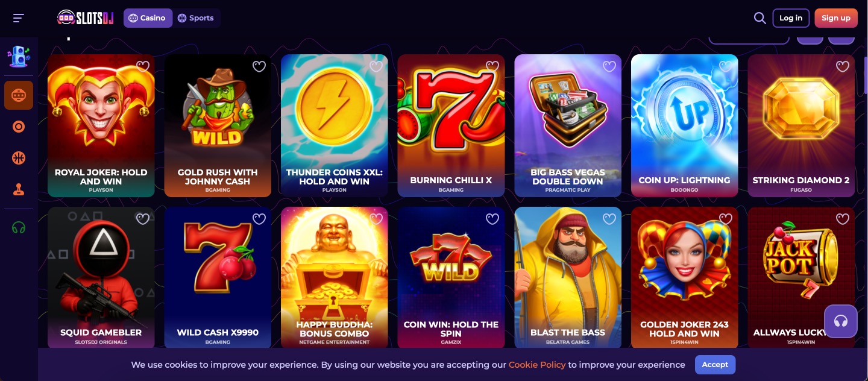
Task: Select the slot machine sidebar icon
Action: pos(19,95)
